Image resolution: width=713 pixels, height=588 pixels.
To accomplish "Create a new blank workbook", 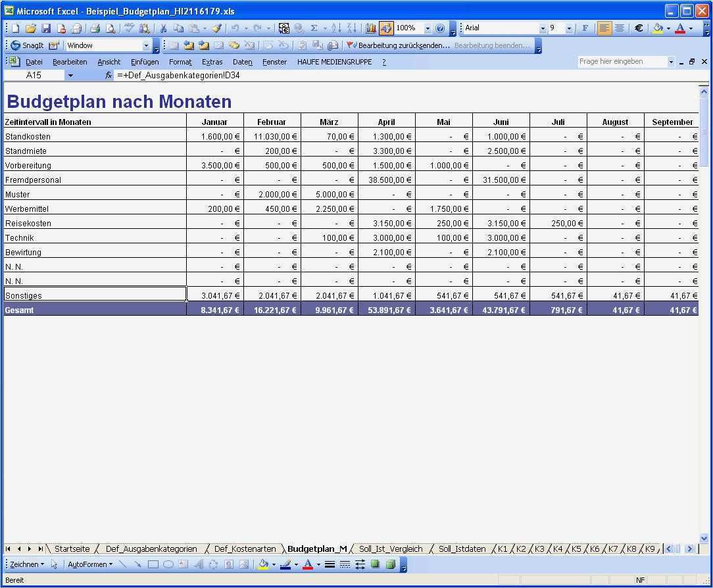I will [16, 28].
